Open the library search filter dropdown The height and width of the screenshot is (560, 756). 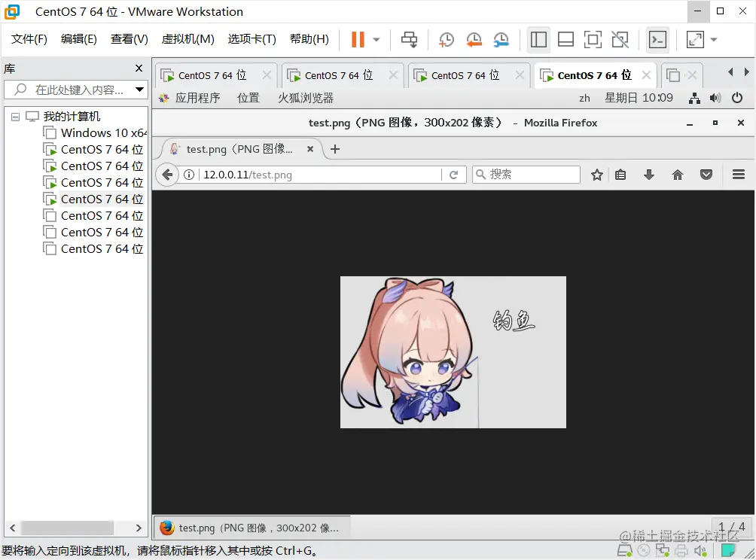[139, 90]
